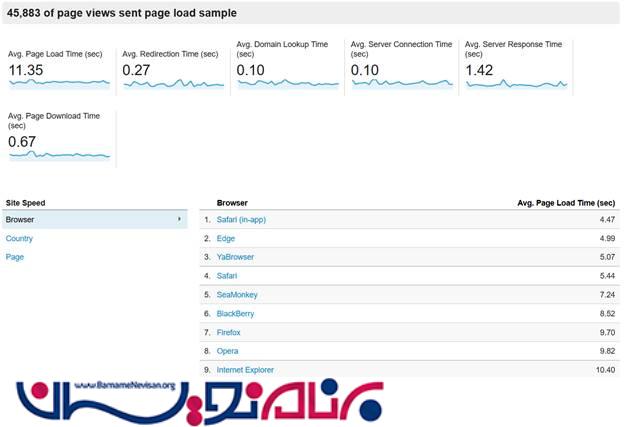Viewport: 625px width, 427px height.
Task: Open the Internet Explorer link
Action: point(245,370)
